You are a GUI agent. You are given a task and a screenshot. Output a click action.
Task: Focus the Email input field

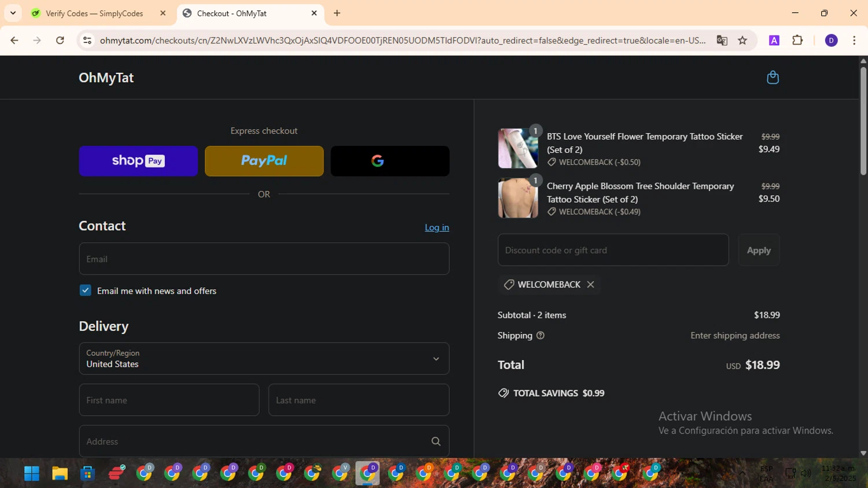click(264, 259)
